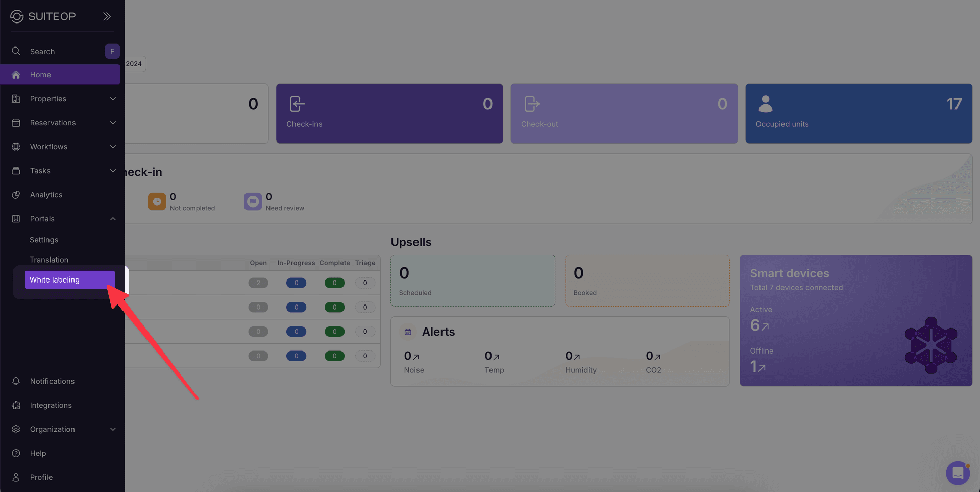The image size is (980, 492).
Task: Open the chat support bubble
Action: [958, 473]
